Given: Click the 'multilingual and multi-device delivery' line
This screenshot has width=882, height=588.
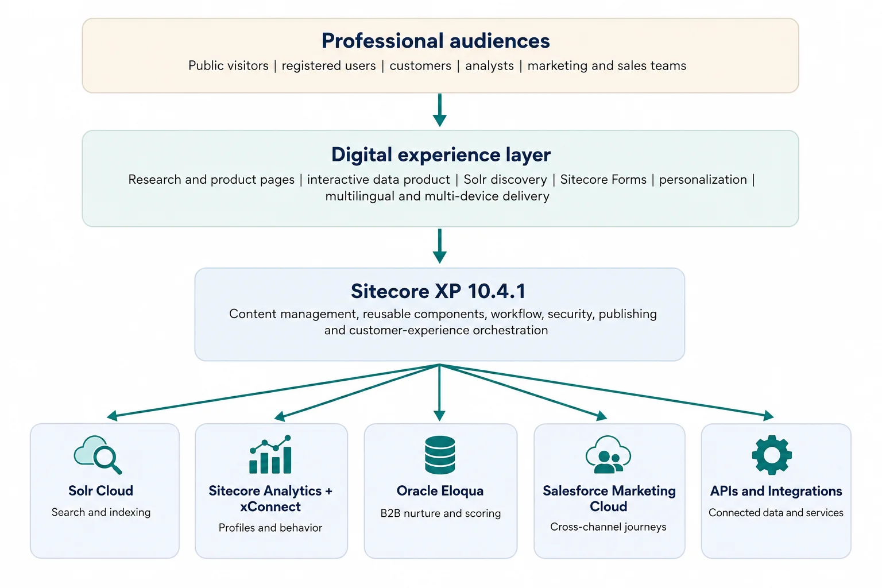Looking at the screenshot, I should tap(438, 196).
